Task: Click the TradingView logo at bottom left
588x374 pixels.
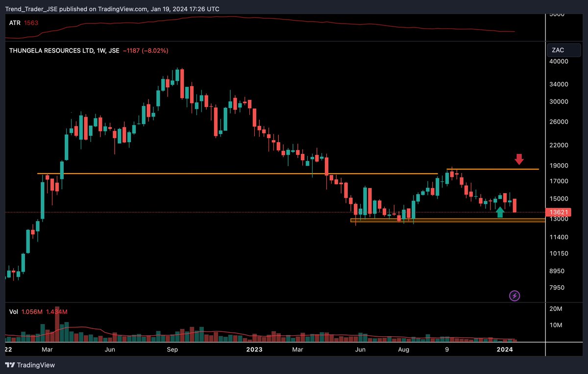Action: 10,365
